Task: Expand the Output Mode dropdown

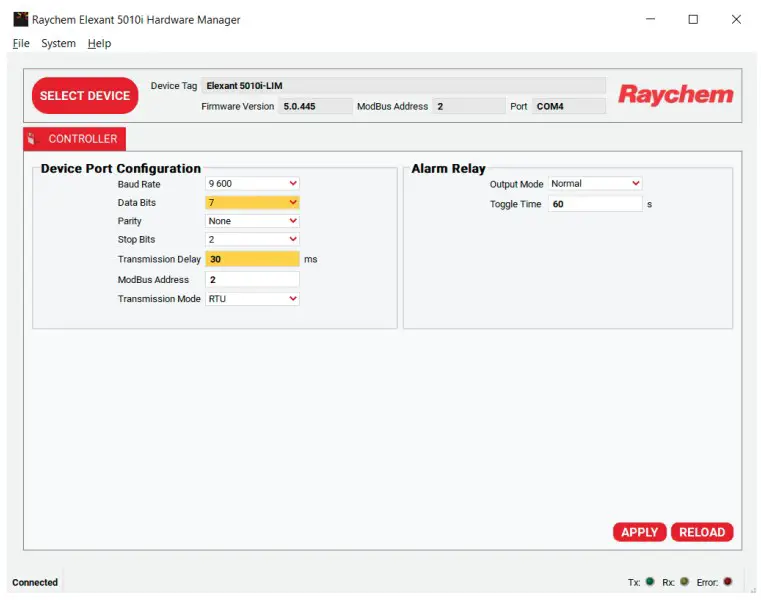Action: click(x=595, y=184)
